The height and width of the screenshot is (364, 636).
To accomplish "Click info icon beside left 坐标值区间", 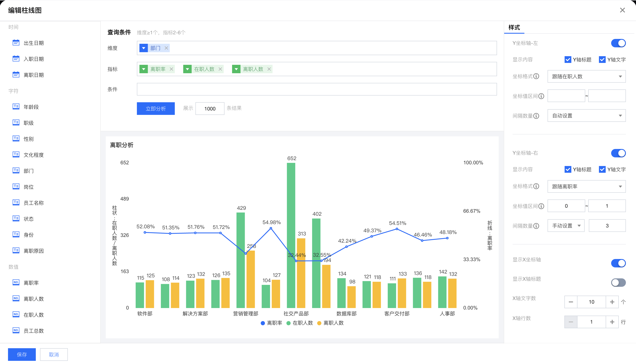I will 541,96.
